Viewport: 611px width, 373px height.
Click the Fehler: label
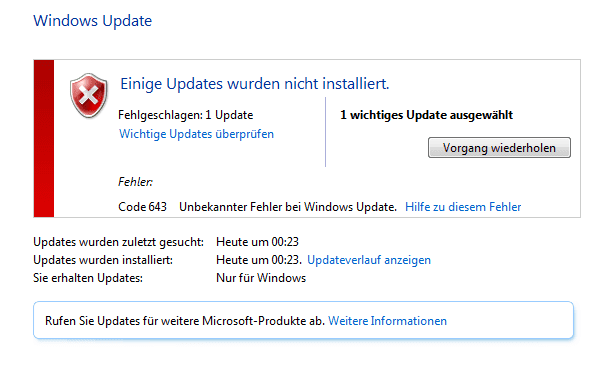coord(135,182)
